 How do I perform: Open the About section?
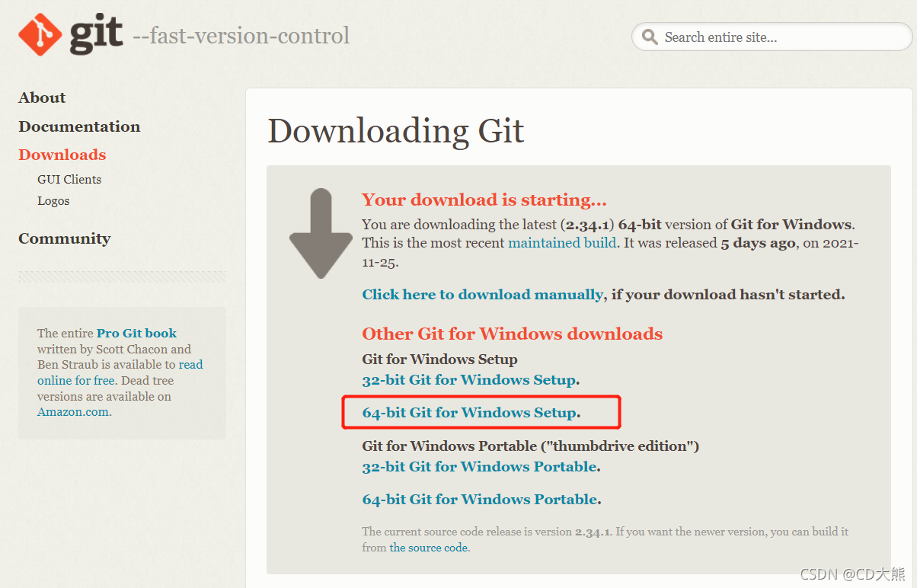pyautogui.click(x=42, y=97)
